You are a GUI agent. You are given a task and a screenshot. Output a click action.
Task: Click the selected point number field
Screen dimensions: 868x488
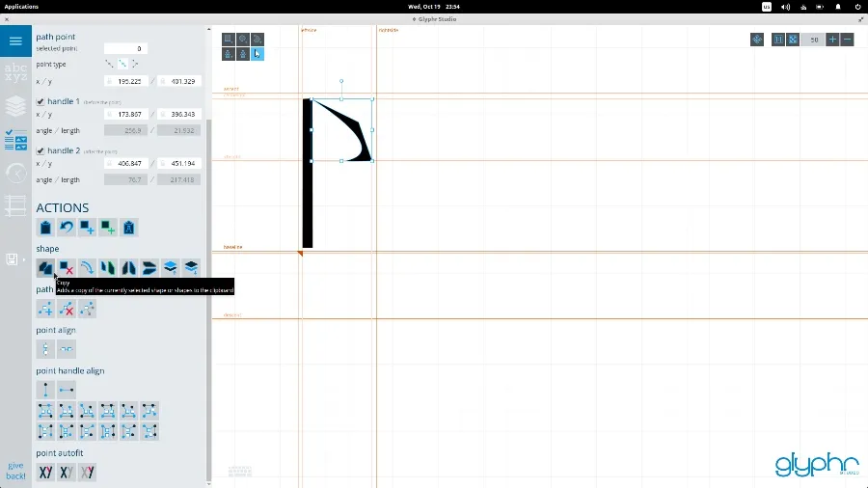(x=124, y=48)
